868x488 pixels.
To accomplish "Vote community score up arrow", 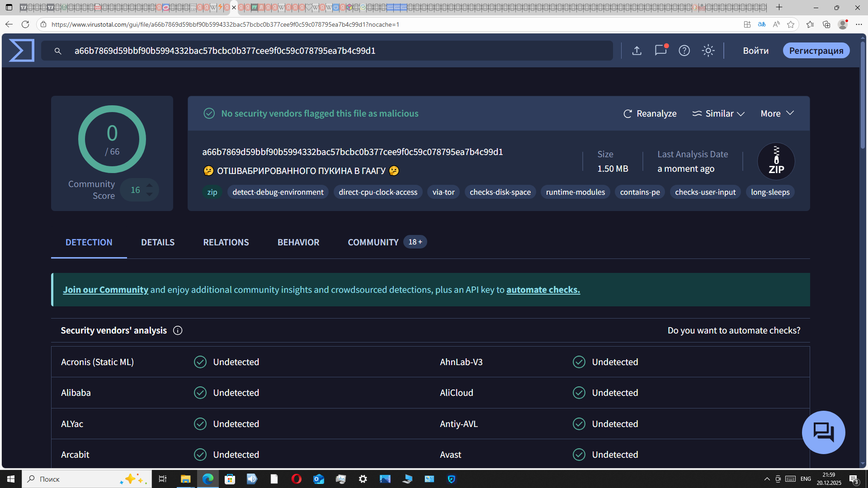I will click(150, 185).
